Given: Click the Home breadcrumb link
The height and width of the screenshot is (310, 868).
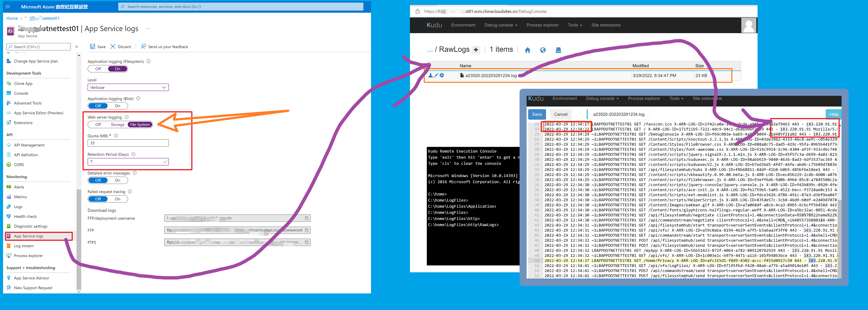Looking at the screenshot, I should point(12,18).
